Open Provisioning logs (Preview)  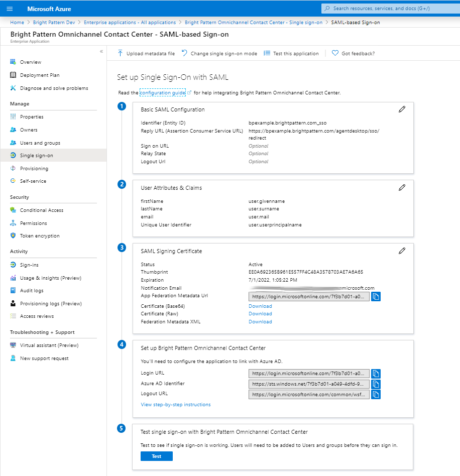(51, 304)
